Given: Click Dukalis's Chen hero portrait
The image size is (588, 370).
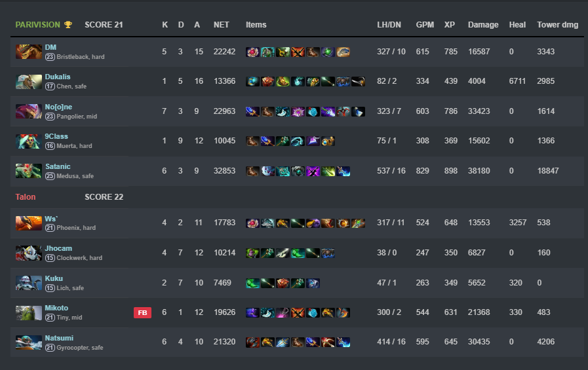Looking at the screenshot, I should coord(28,82).
